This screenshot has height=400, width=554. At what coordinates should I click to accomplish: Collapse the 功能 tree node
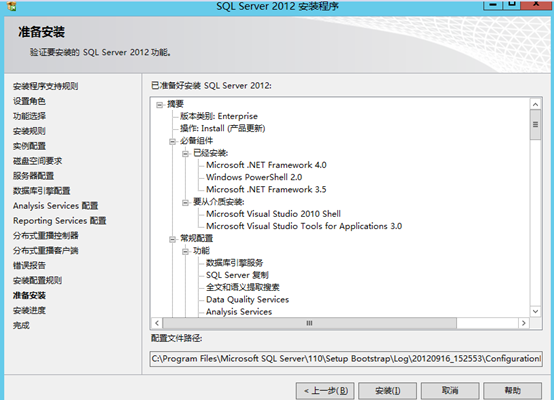[185, 252]
